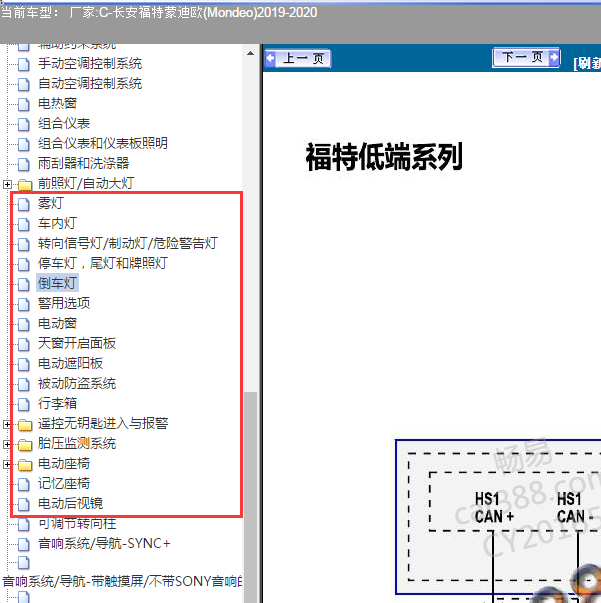Open the 警用选项 entry
The height and width of the screenshot is (603, 601).
pos(64,303)
